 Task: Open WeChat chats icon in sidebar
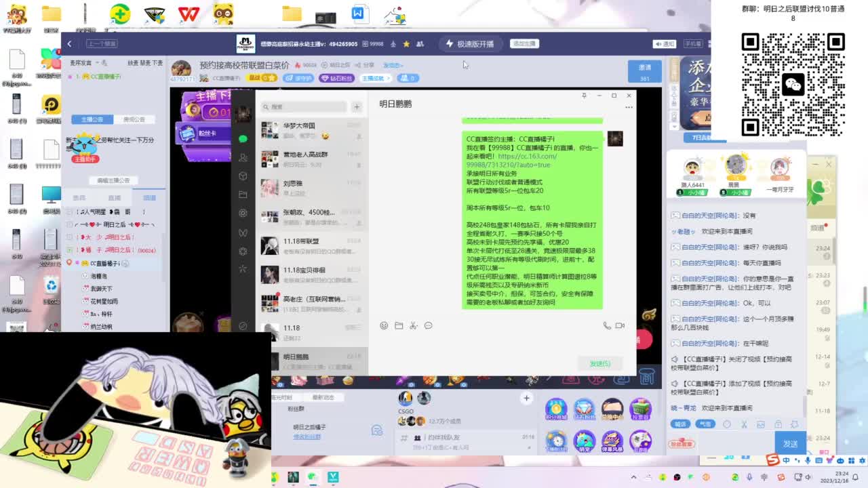(243, 139)
